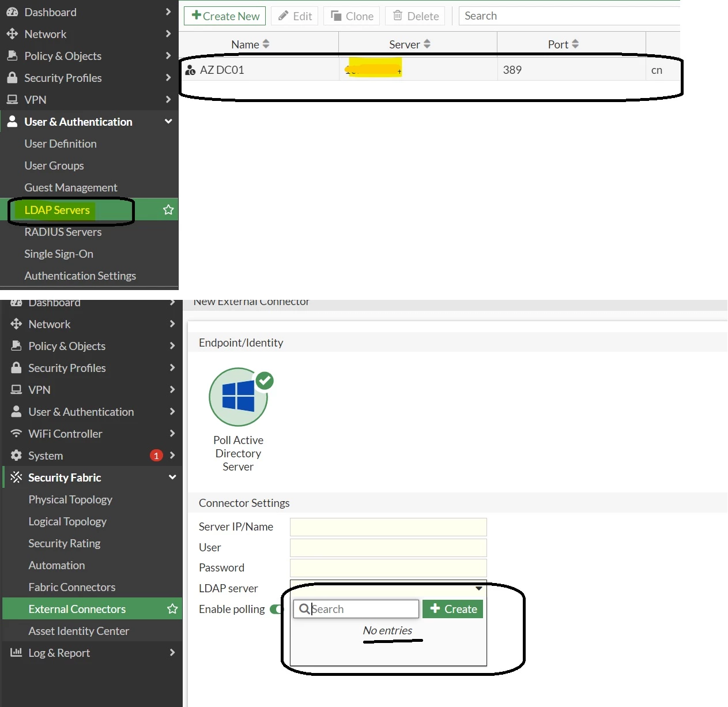This screenshot has width=728, height=707.
Task: Click Create button in LDAP server dropdown
Action: 453,609
